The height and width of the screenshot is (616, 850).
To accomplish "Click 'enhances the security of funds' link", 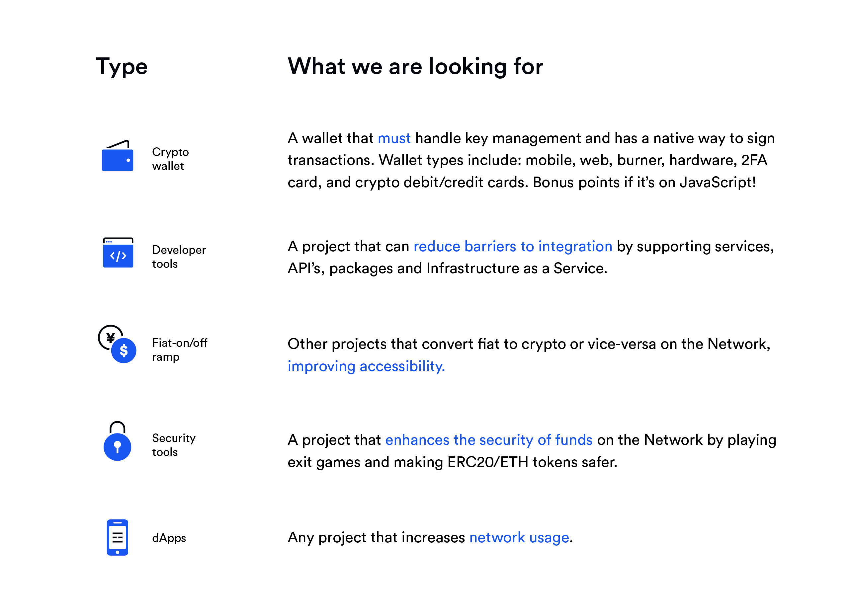I will point(489,440).
